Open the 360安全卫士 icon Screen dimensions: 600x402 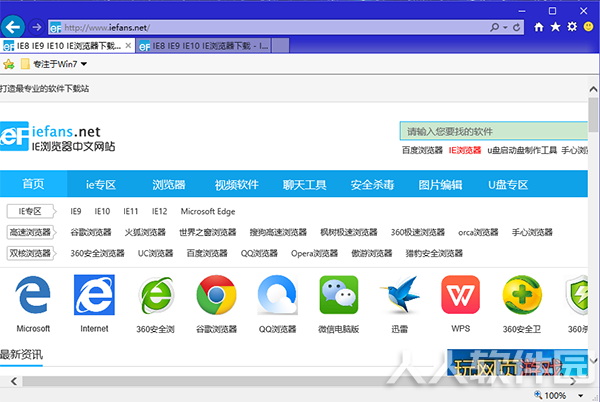tap(522, 295)
